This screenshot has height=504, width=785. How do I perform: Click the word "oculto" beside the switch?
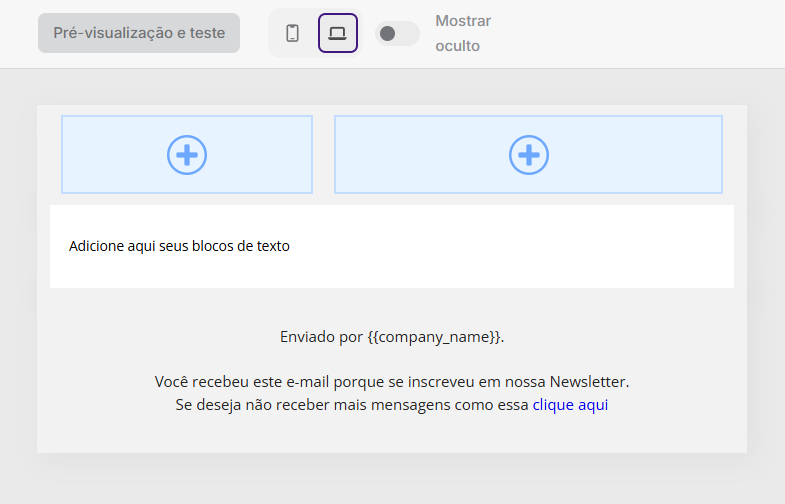click(457, 46)
